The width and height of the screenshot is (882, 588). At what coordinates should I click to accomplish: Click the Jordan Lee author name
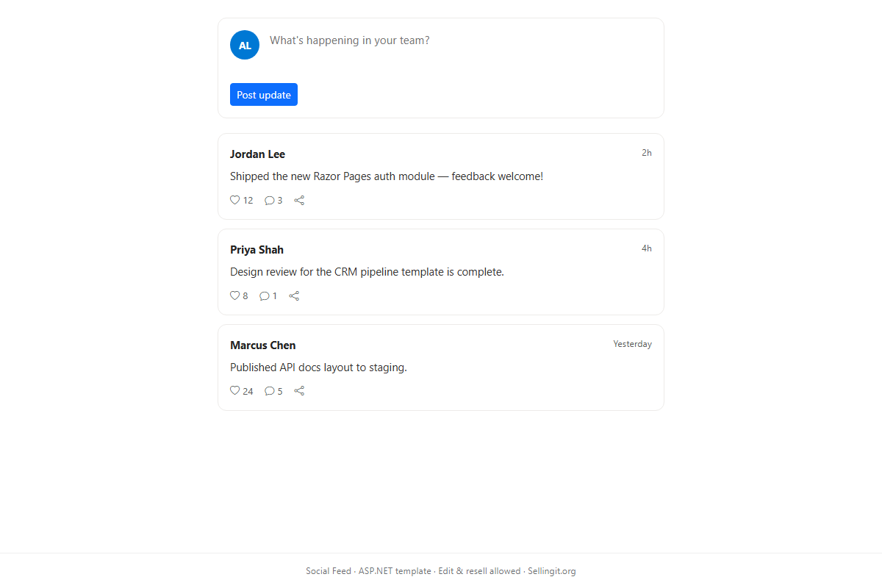click(257, 154)
